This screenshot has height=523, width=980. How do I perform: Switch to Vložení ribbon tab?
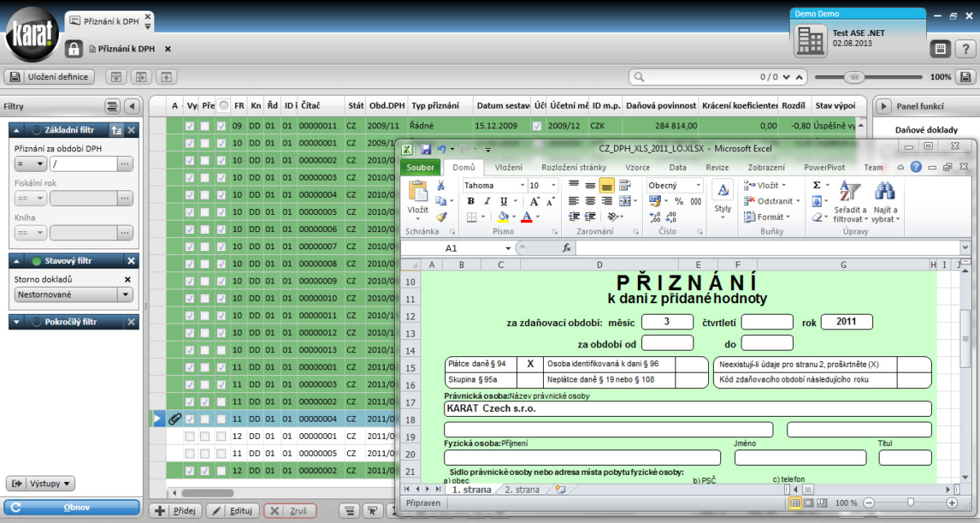click(508, 167)
